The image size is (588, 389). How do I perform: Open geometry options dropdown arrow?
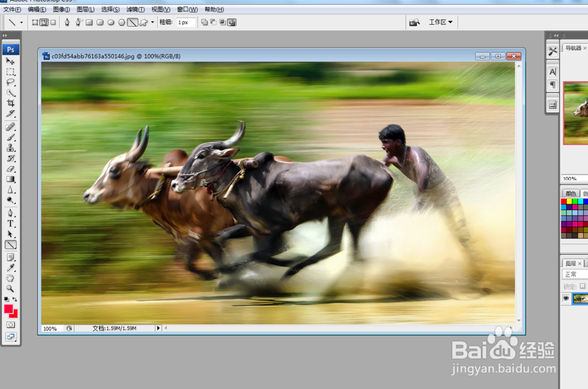pos(152,22)
